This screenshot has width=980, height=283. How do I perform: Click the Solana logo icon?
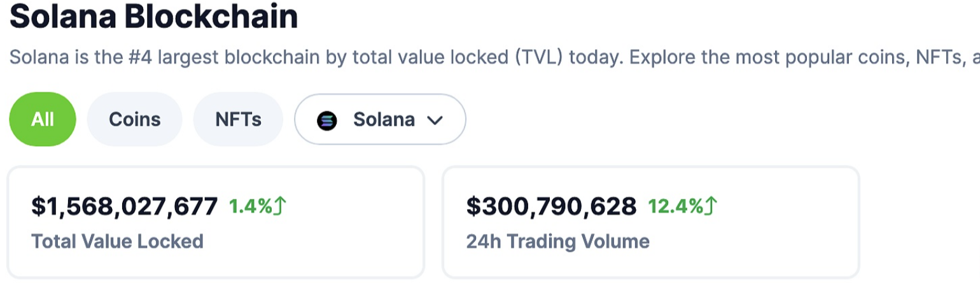(x=327, y=120)
